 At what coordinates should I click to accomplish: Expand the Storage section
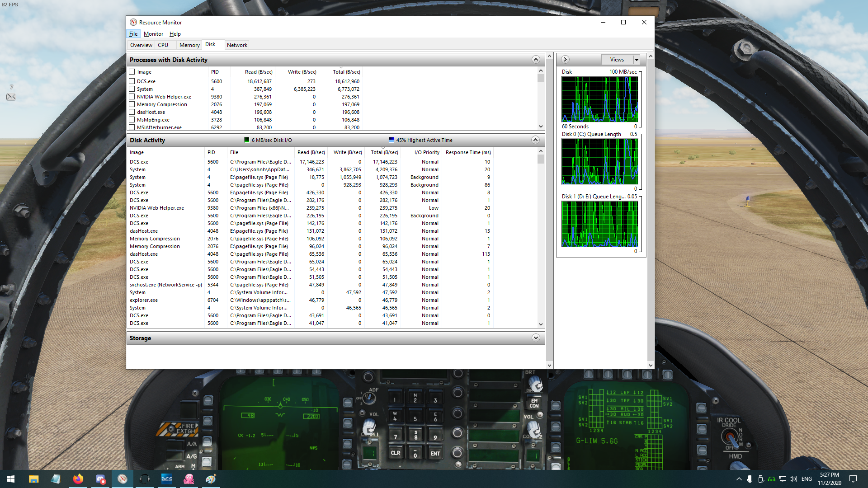[536, 338]
